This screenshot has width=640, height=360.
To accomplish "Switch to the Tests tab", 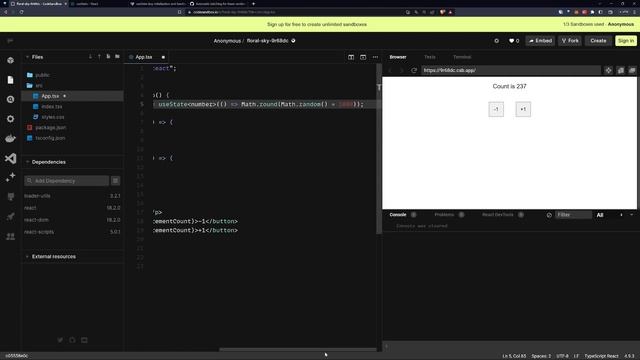I will click(x=429, y=57).
